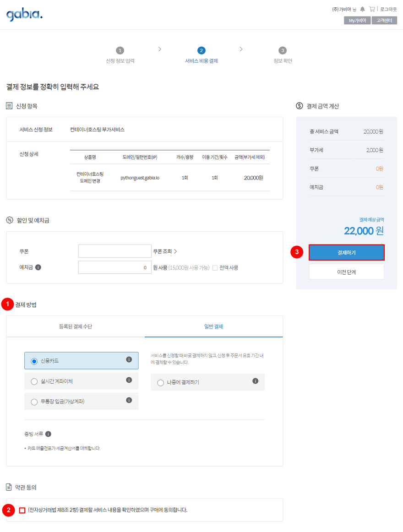403x532 pixels.
Task: Click info icon next to 예치금
Action: click(38, 267)
